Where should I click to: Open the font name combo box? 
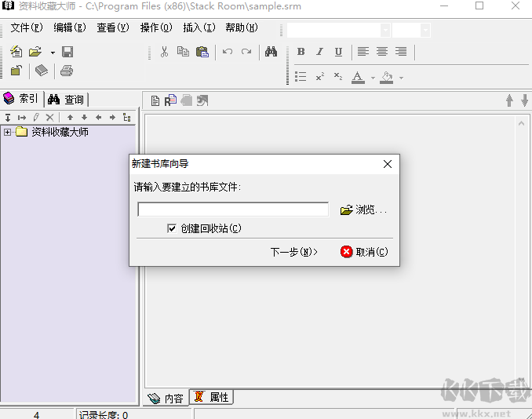click(338, 30)
